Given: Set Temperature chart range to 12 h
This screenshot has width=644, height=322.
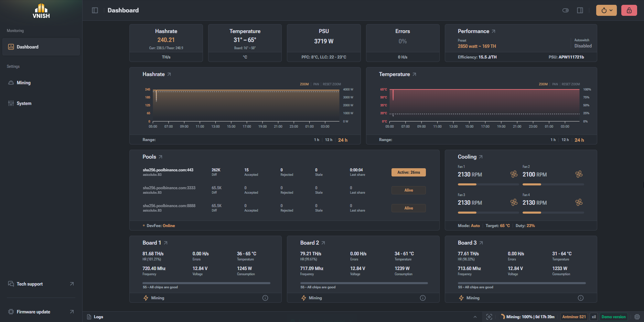Looking at the screenshot, I should 565,140.
